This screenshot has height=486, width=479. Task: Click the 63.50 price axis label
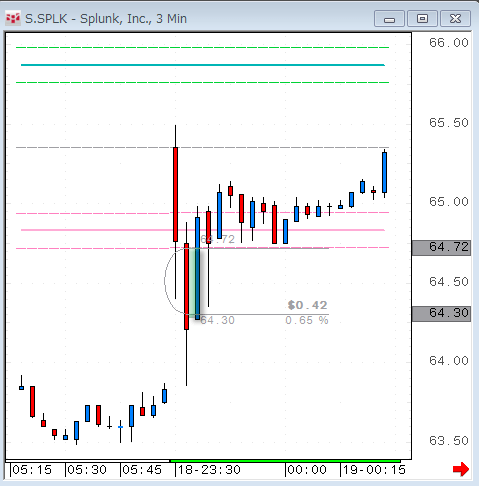coord(449,441)
